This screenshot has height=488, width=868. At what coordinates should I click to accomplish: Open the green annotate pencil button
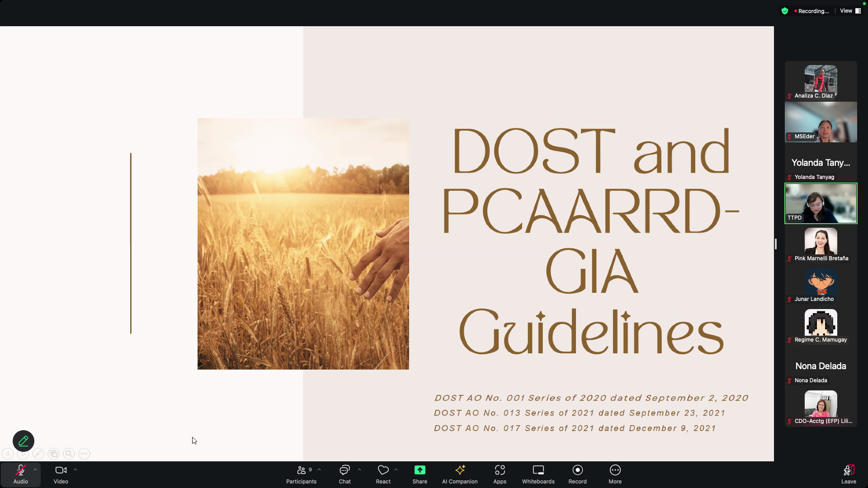24,441
